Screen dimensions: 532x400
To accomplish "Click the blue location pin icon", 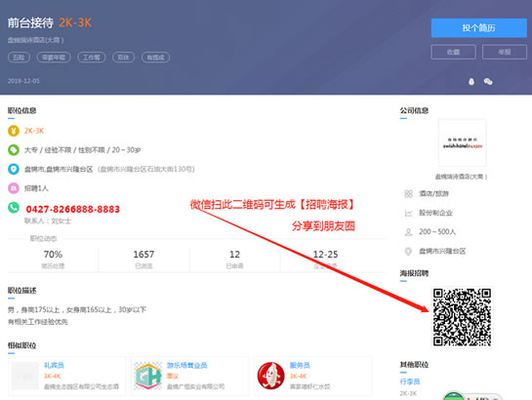I will click(x=14, y=169).
